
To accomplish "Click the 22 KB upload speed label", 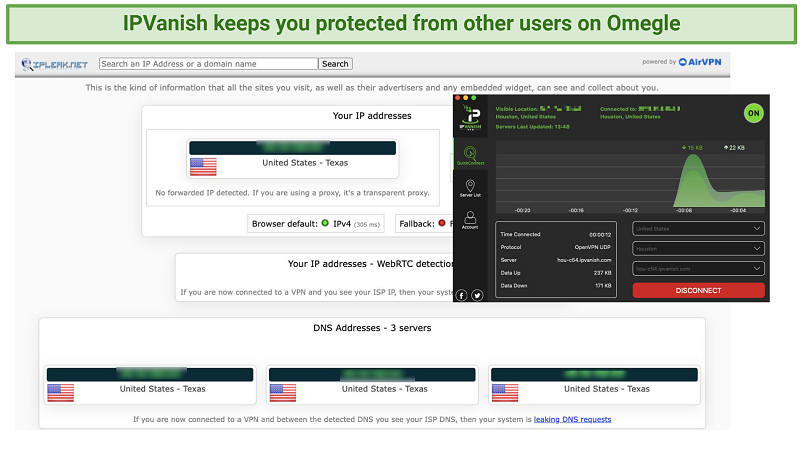I will 734,148.
